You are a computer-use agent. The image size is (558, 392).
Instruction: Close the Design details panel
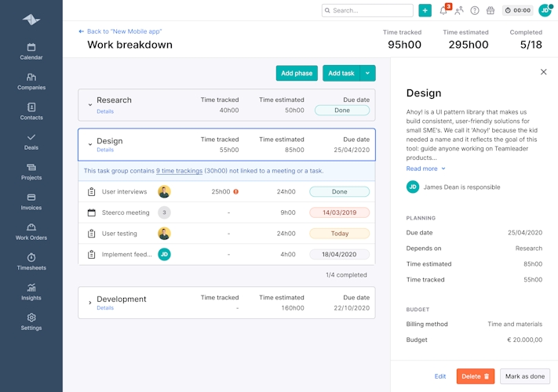(543, 72)
